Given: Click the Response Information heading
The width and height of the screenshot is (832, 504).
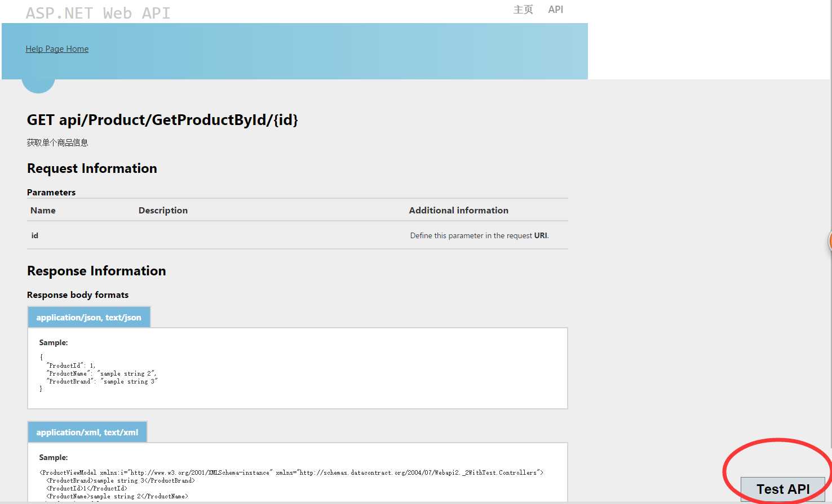Looking at the screenshot, I should point(96,271).
